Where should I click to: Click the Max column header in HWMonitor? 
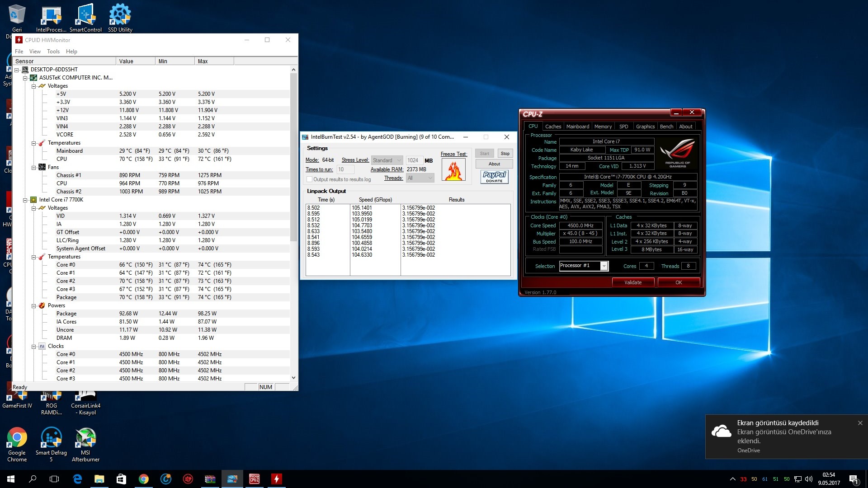(214, 61)
